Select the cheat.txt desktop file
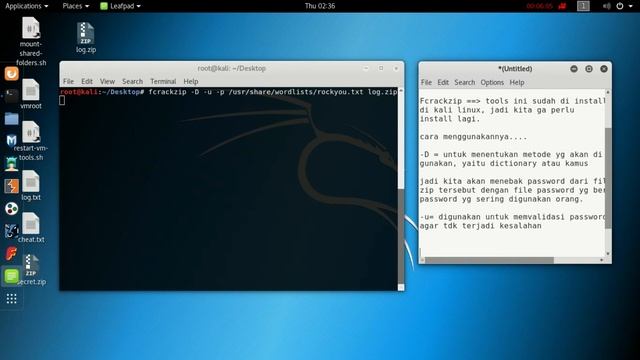 (x=31, y=228)
